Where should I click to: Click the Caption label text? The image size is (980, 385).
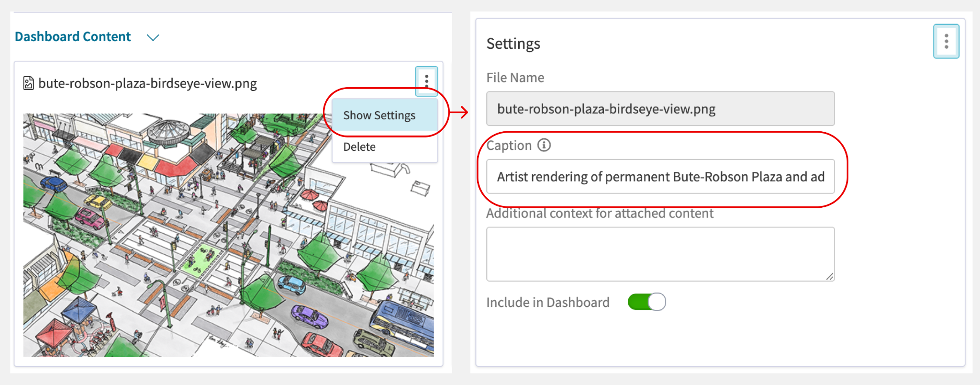tap(509, 145)
